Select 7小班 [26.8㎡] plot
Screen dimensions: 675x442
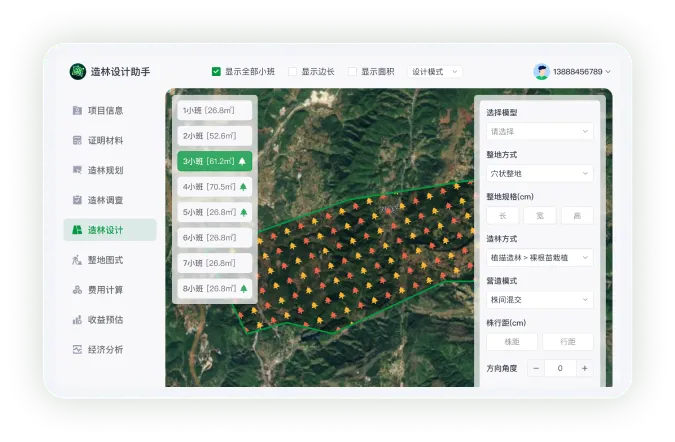[x=214, y=263]
